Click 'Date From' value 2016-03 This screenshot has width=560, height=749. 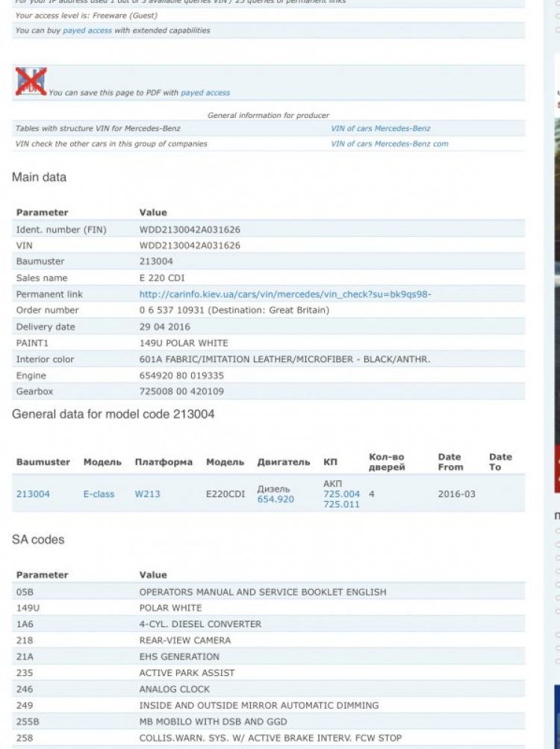(x=457, y=494)
